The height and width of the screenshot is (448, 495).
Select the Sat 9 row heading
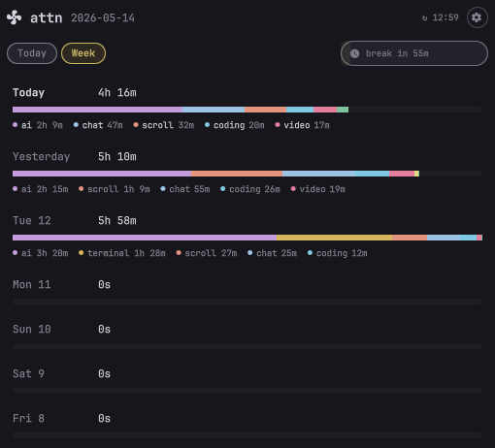tap(28, 374)
